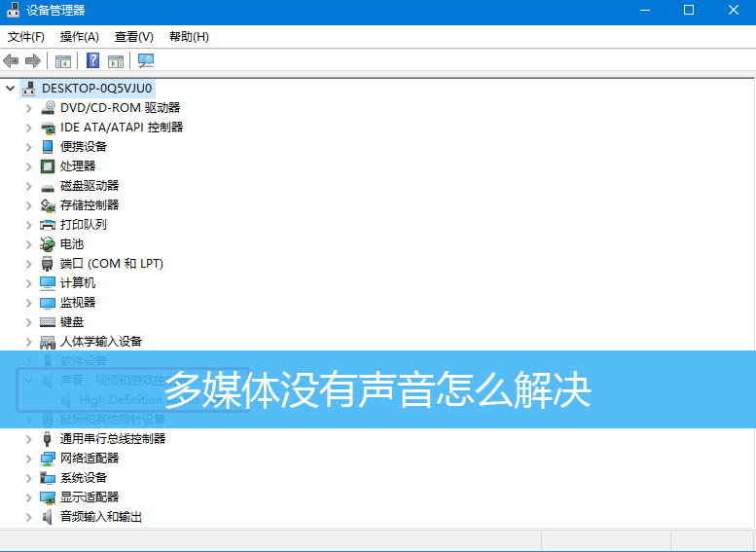Screen dimensions: 756x552
Task: Click the forward arrow toolbar icon
Action: [32, 61]
